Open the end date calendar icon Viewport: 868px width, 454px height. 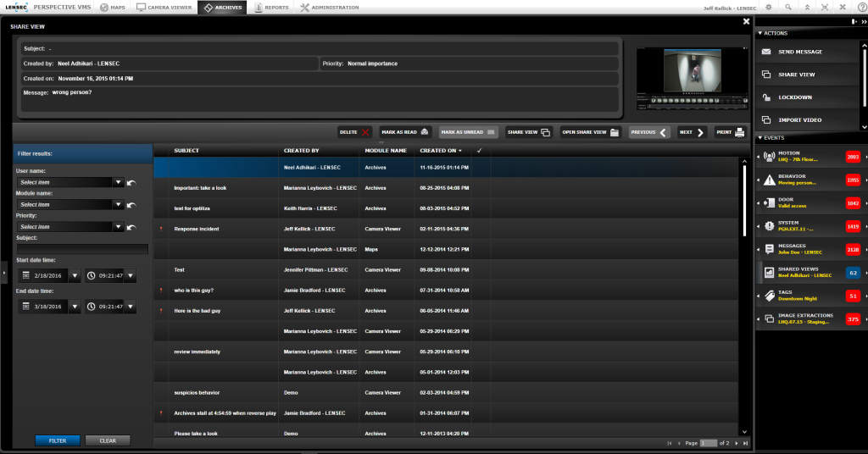point(25,307)
